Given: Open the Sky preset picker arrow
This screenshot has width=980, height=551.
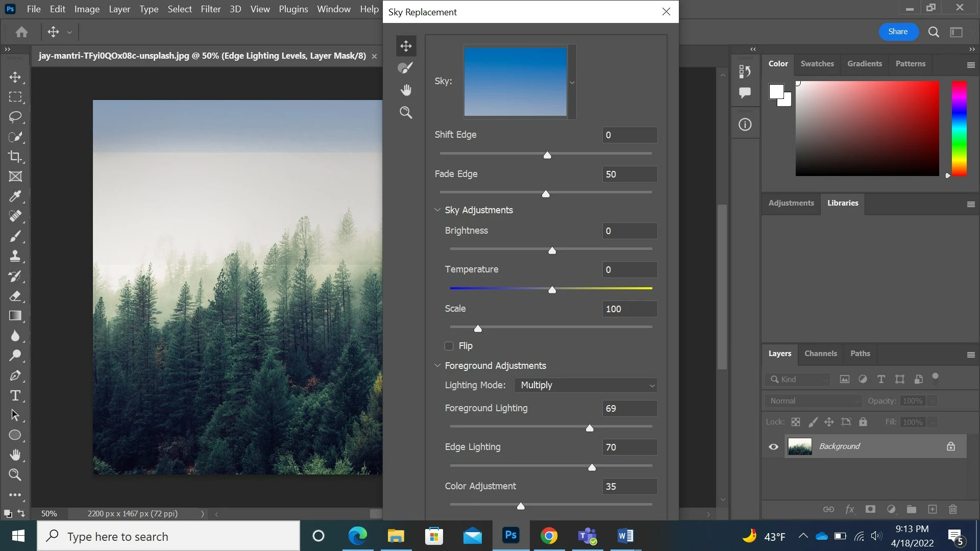Looking at the screenshot, I should click(x=572, y=82).
